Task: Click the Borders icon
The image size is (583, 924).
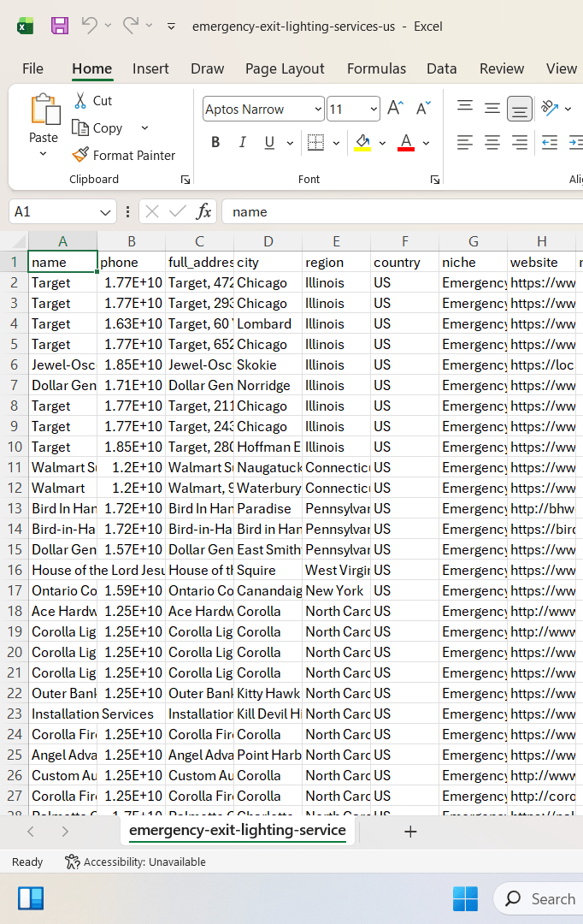Action: click(x=315, y=143)
